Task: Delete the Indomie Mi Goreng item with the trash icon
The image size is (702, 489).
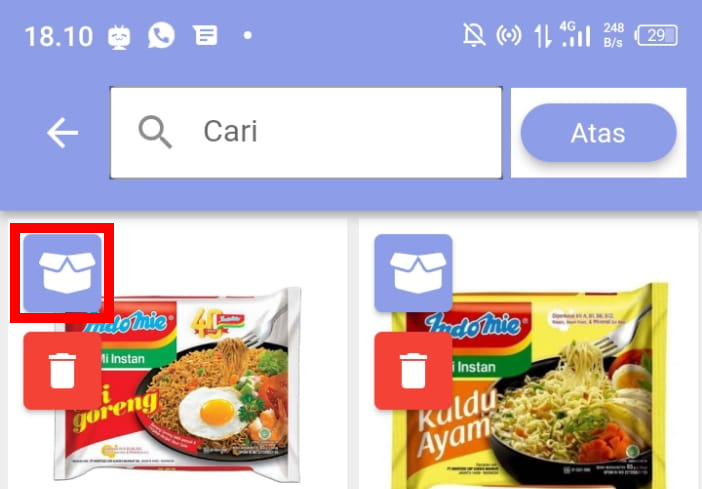Action: 63,371
